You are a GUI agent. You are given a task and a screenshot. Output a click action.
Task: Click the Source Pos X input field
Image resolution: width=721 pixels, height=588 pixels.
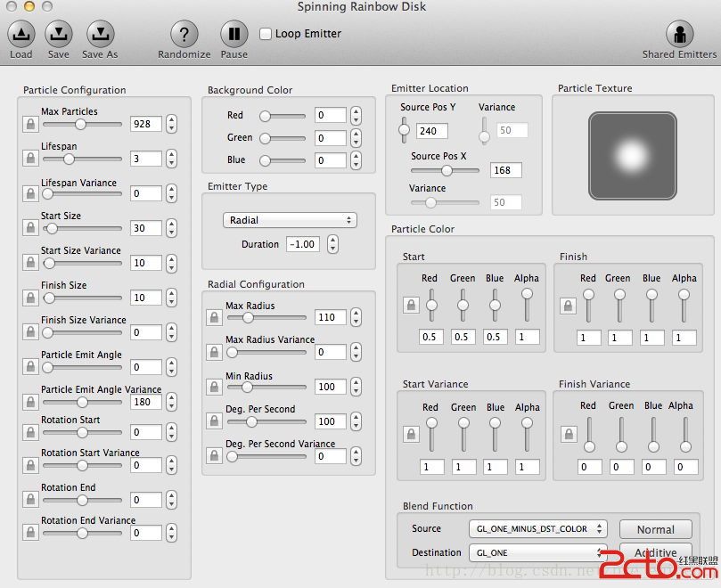[505, 170]
